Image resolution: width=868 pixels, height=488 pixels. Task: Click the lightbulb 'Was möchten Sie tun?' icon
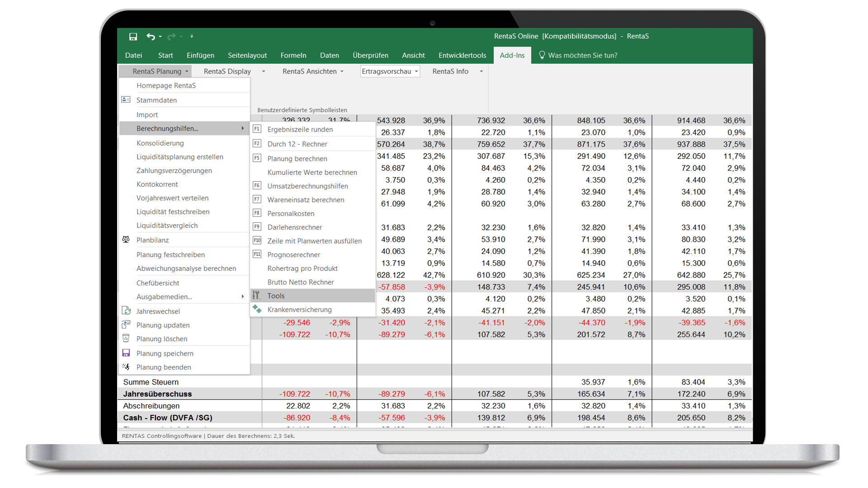[x=542, y=55]
